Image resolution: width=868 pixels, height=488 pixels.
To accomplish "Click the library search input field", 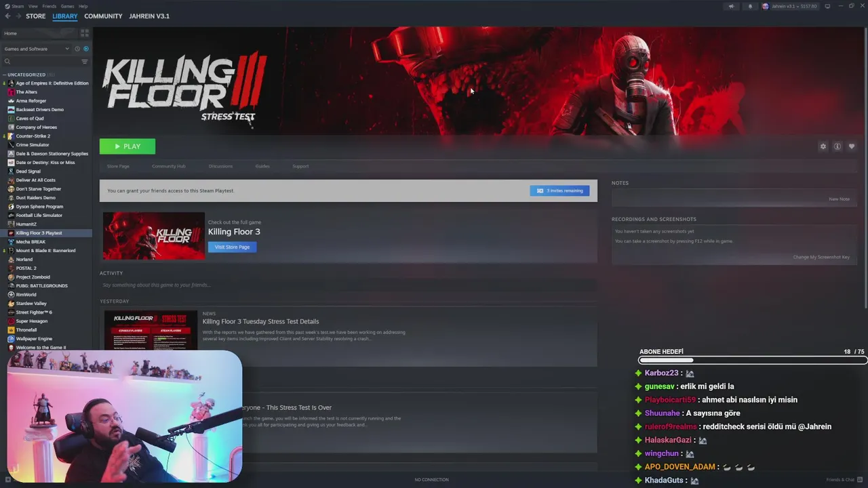I will click(x=45, y=62).
